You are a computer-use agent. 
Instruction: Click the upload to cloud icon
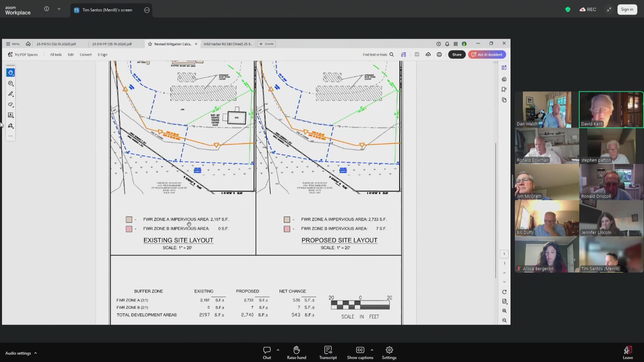[x=428, y=55]
